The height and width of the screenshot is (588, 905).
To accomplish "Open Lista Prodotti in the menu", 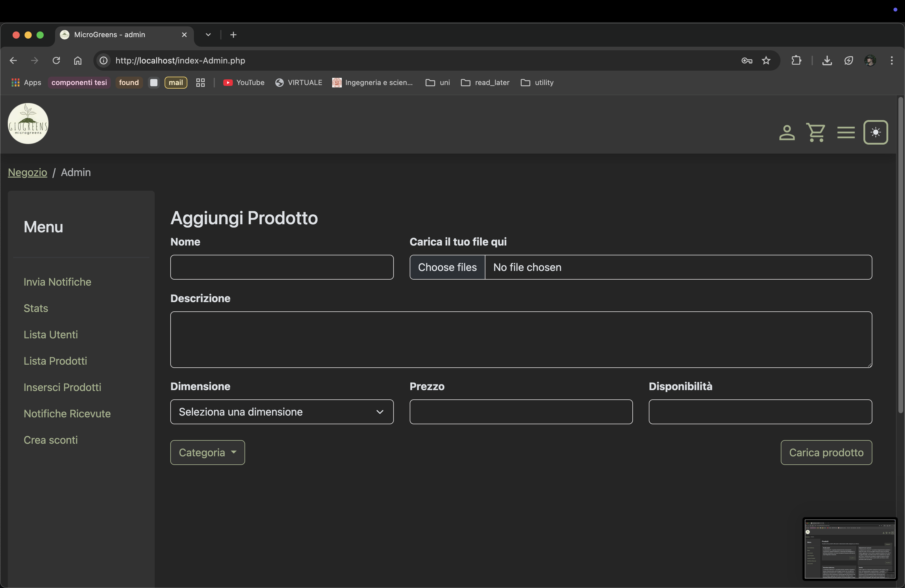I will 55,360.
